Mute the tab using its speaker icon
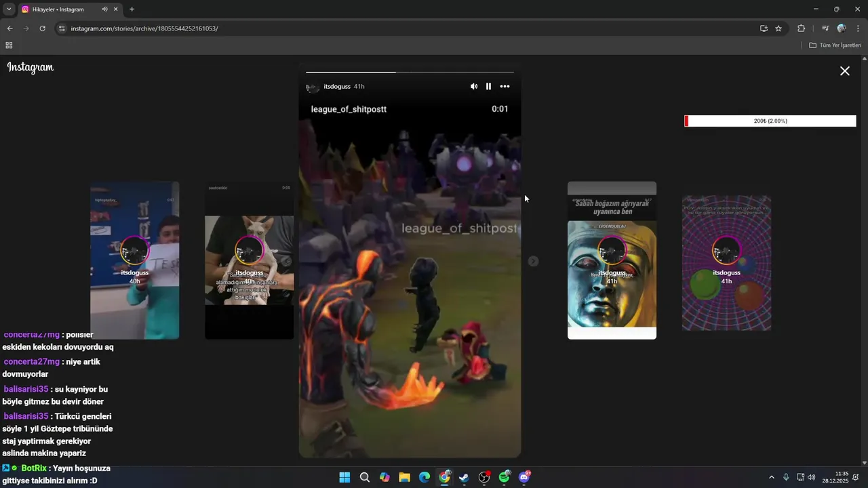868x488 pixels. click(104, 9)
